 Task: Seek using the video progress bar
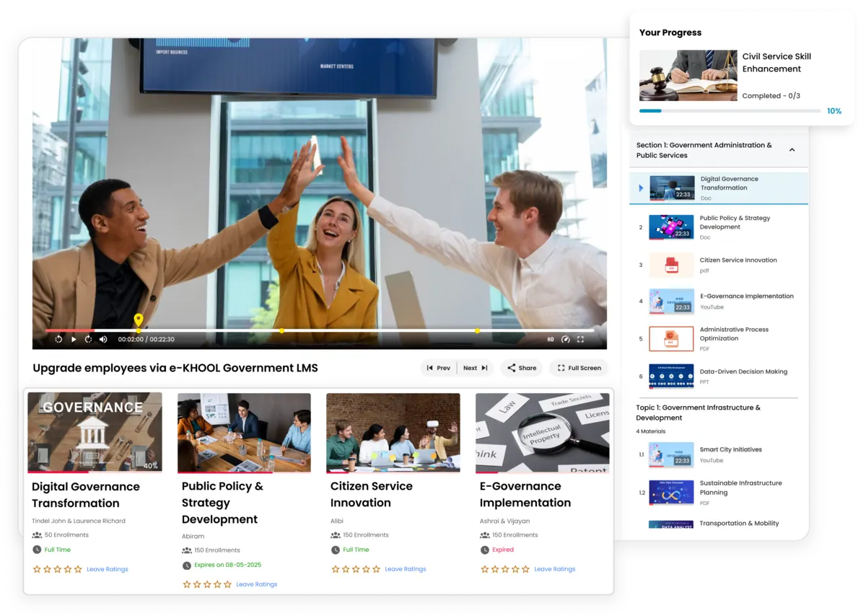click(x=361, y=330)
